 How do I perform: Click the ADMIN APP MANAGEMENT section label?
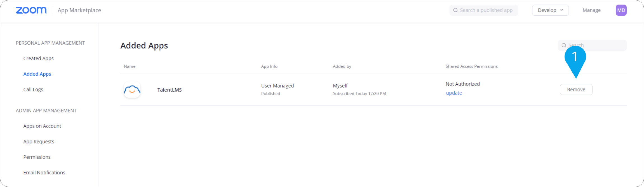pos(46,110)
